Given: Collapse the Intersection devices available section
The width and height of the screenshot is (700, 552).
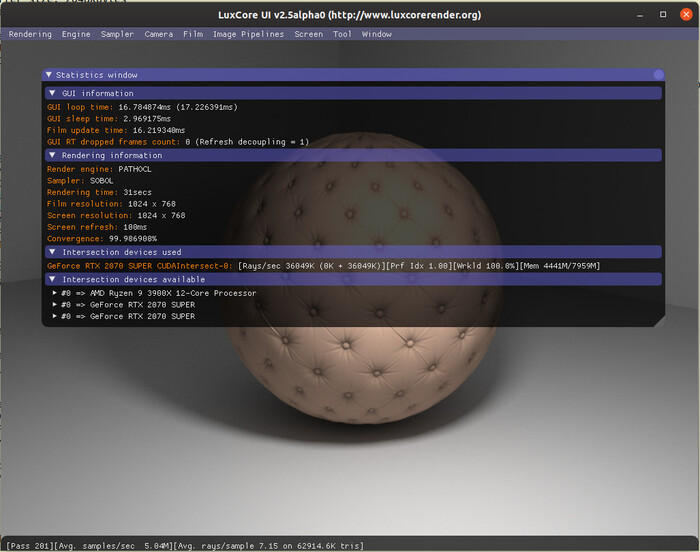Looking at the screenshot, I should (x=54, y=280).
